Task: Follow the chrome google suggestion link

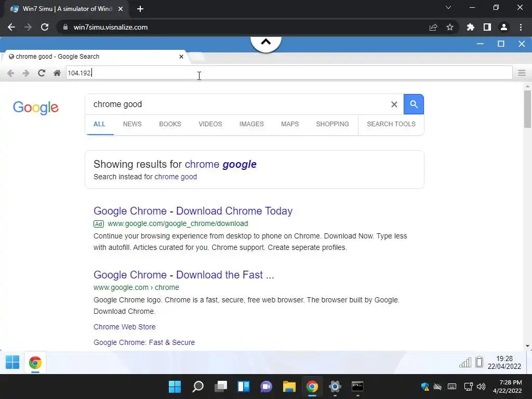Action: pos(220,165)
